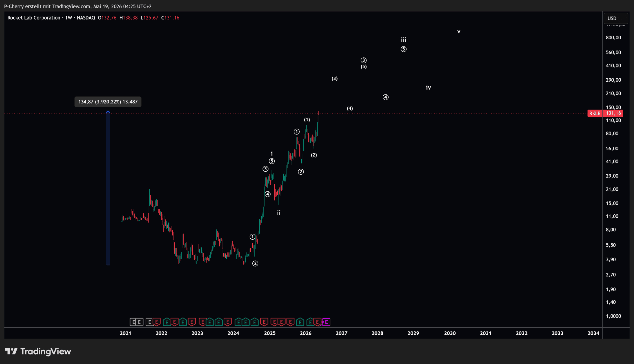Click the 800,00 level on the price scale

point(613,38)
